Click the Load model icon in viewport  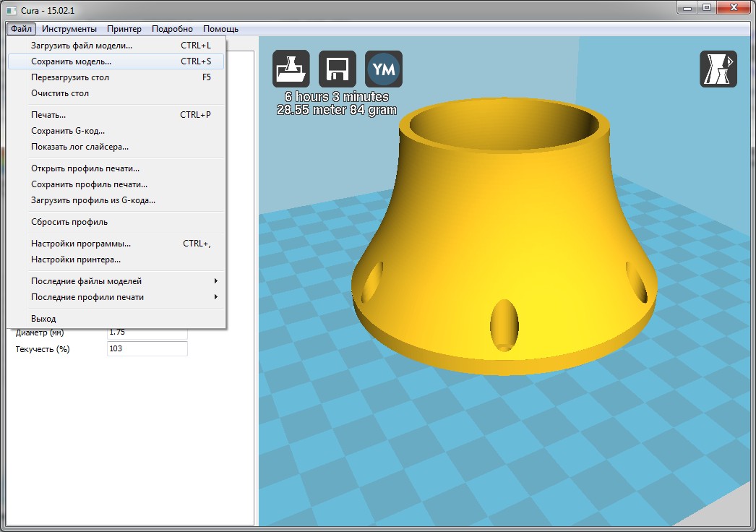[x=291, y=69]
